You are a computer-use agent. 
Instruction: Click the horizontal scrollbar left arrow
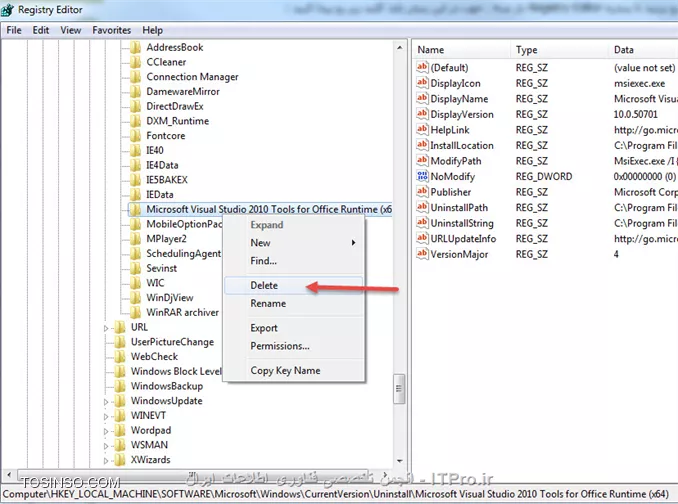9,475
